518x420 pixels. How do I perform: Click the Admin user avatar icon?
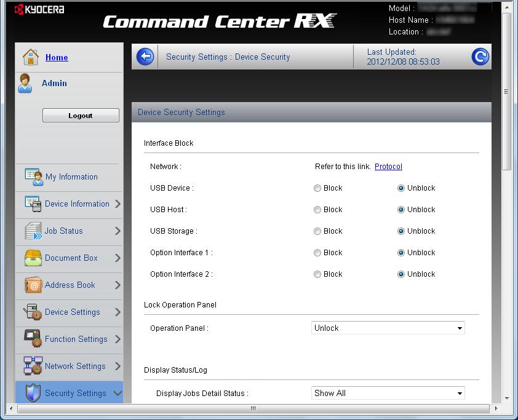[x=25, y=83]
